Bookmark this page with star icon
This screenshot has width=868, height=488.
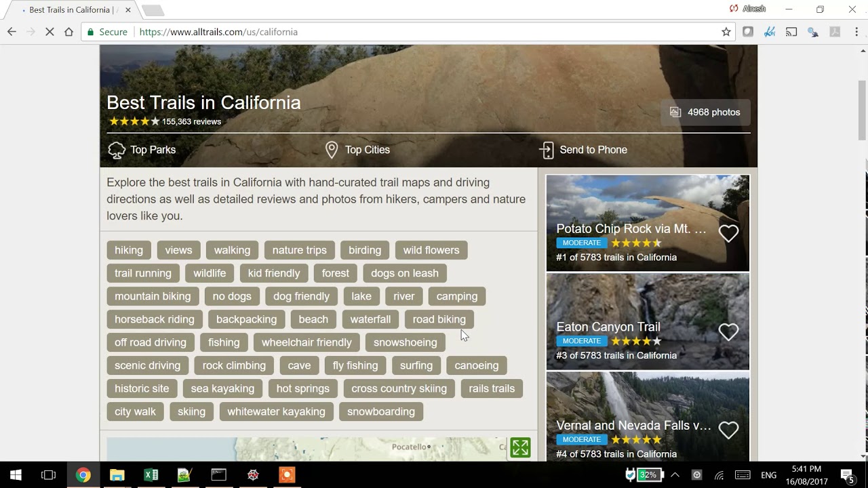point(726,32)
